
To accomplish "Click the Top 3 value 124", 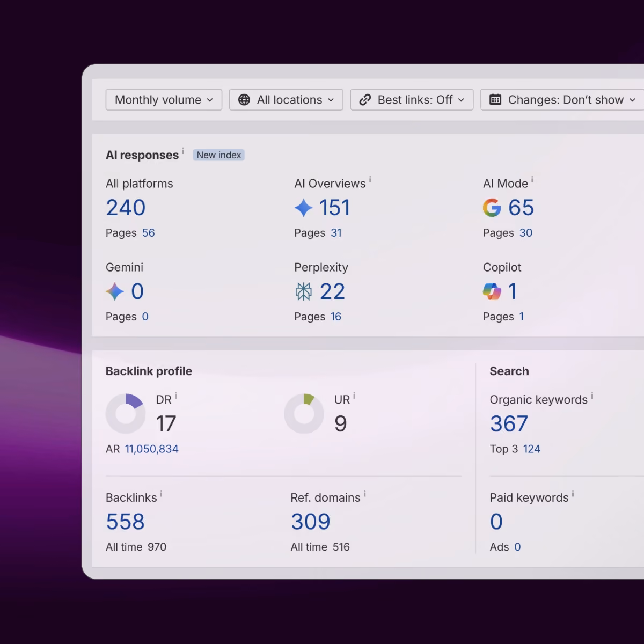I will pos(532,449).
